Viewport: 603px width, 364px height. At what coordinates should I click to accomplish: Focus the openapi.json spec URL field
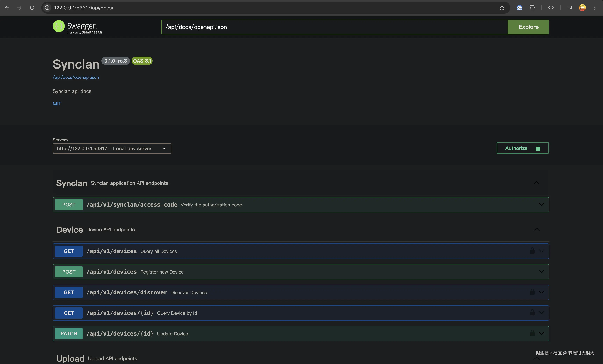point(335,27)
